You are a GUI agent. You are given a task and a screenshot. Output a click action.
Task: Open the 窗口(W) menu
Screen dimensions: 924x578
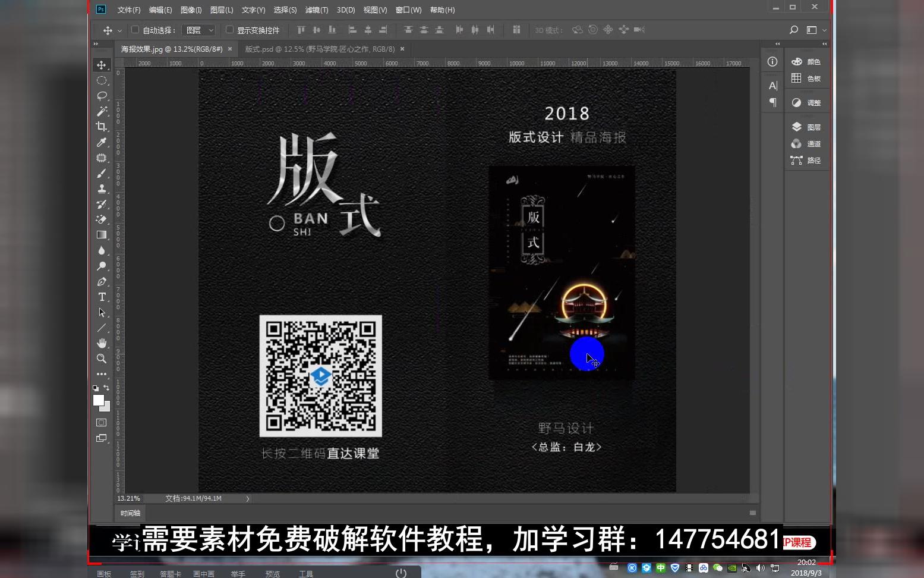click(408, 10)
